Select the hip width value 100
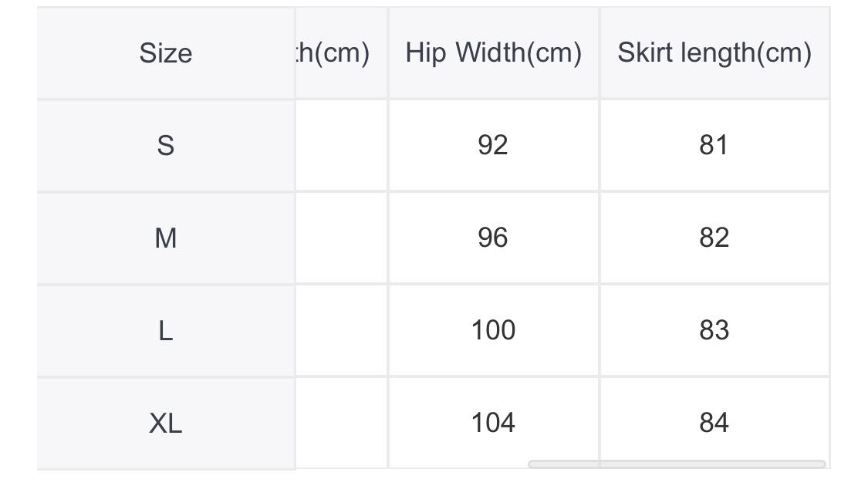This screenshot has width=868, height=486. point(493,330)
